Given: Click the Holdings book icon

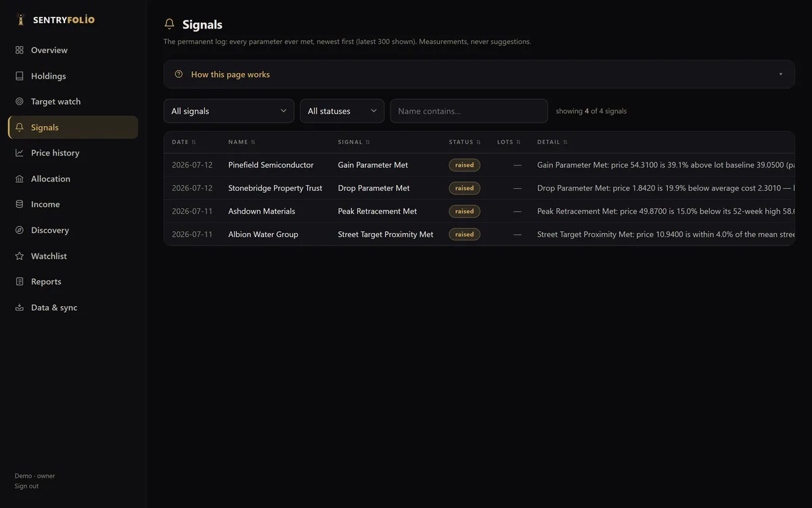Looking at the screenshot, I should pos(20,76).
